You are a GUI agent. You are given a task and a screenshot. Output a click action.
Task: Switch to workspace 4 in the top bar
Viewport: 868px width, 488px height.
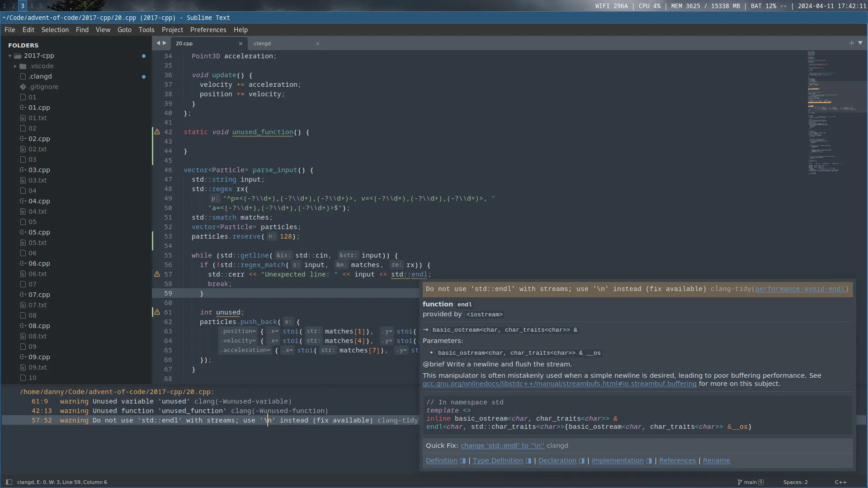tap(32, 6)
